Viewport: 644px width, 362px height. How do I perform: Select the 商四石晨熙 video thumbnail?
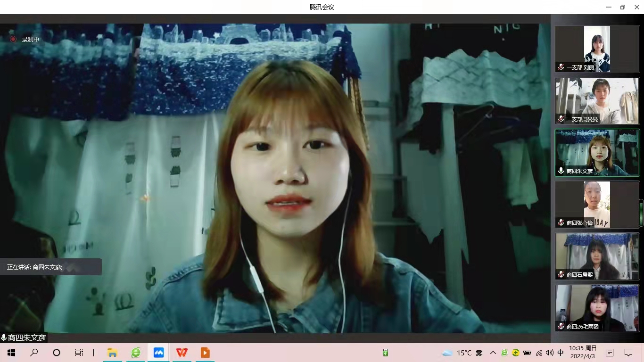click(x=597, y=256)
